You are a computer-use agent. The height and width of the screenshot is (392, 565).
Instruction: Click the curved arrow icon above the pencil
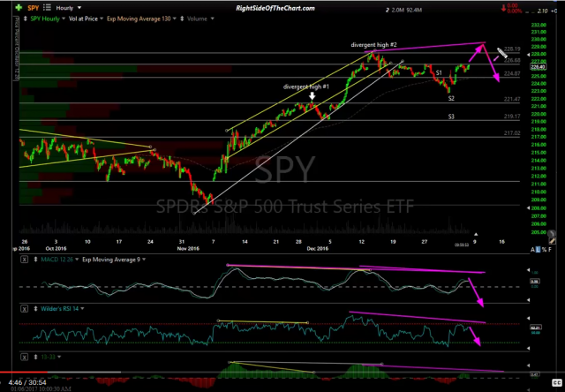coord(552,234)
